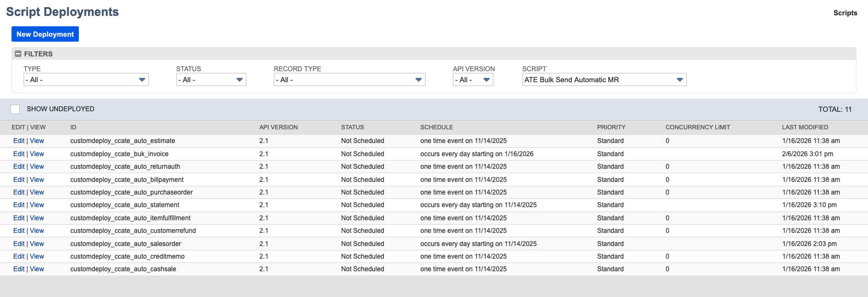The height and width of the screenshot is (297, 868).
Task: Click the New Deployment button
Action: coord(45,34)
